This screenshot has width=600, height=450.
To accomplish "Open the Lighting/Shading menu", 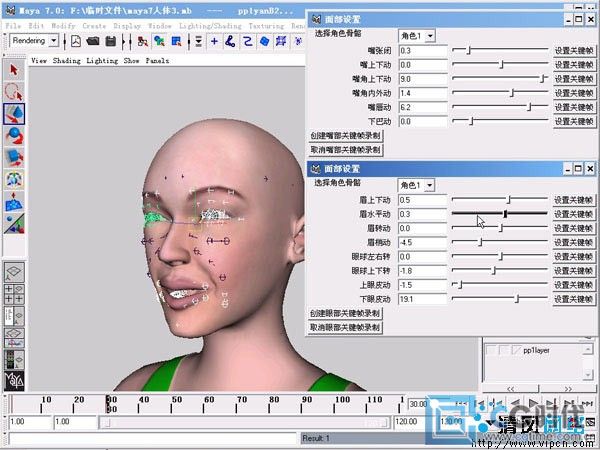I will 210,26.
